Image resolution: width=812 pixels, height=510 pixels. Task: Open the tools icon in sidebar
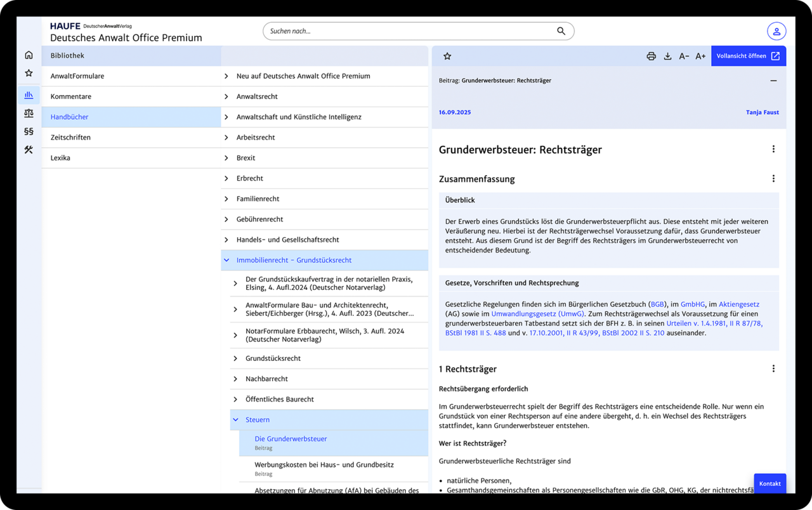[x=29, y=150]
